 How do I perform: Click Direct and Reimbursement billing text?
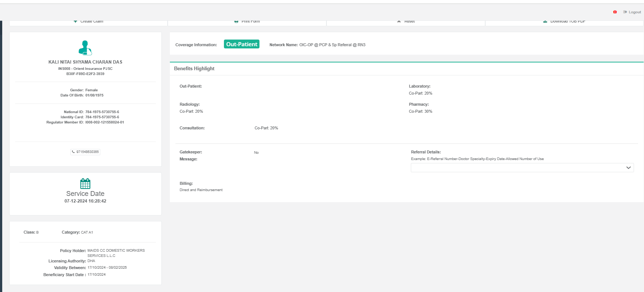(201, 190)
